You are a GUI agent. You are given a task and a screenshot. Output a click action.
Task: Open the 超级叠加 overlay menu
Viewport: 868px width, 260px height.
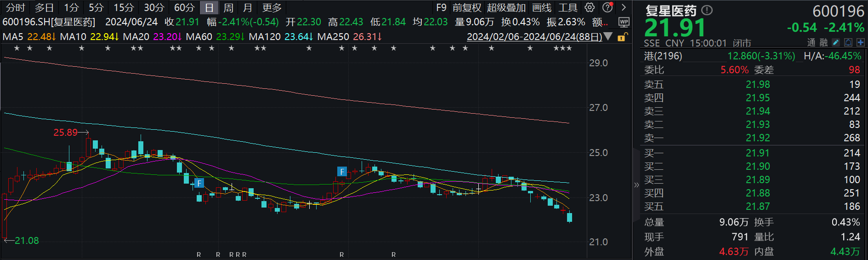pyautogui.click(x=506, y=7)
